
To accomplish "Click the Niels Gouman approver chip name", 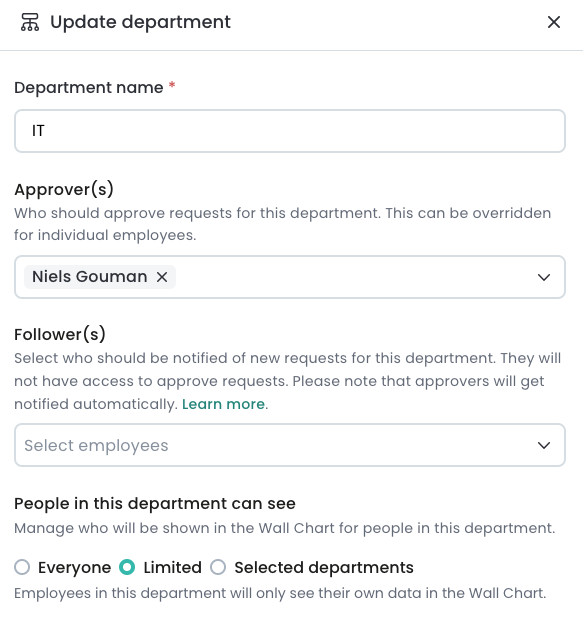I will point(89,277).
